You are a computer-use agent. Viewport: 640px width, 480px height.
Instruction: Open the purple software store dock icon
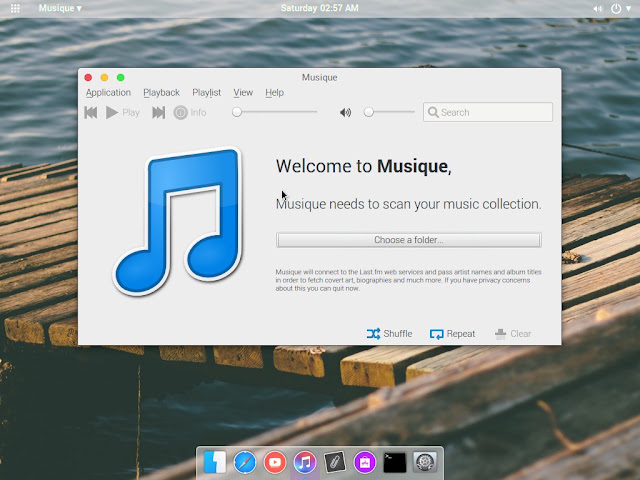pos(364,462)
